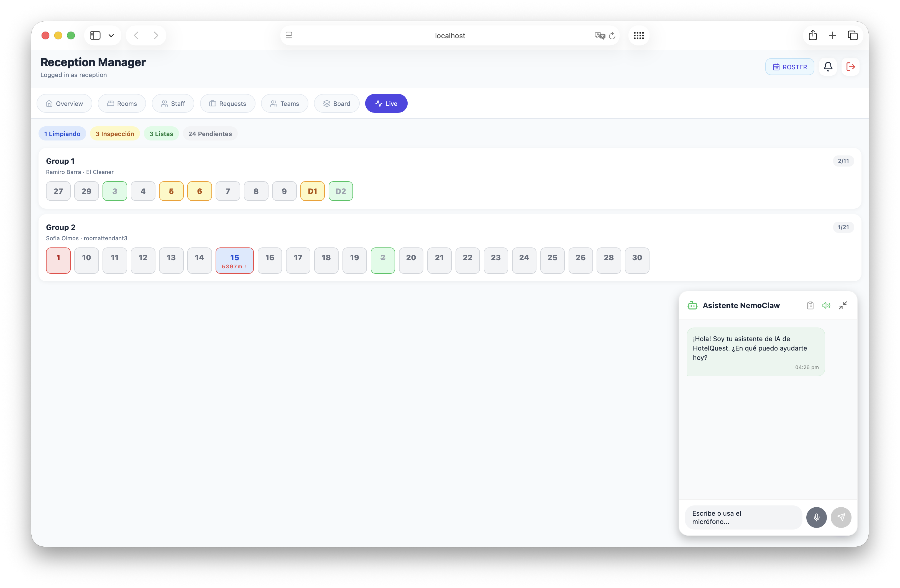Focus the assistant message input field
The image size is (900, 588).
(x=743, y=517)
